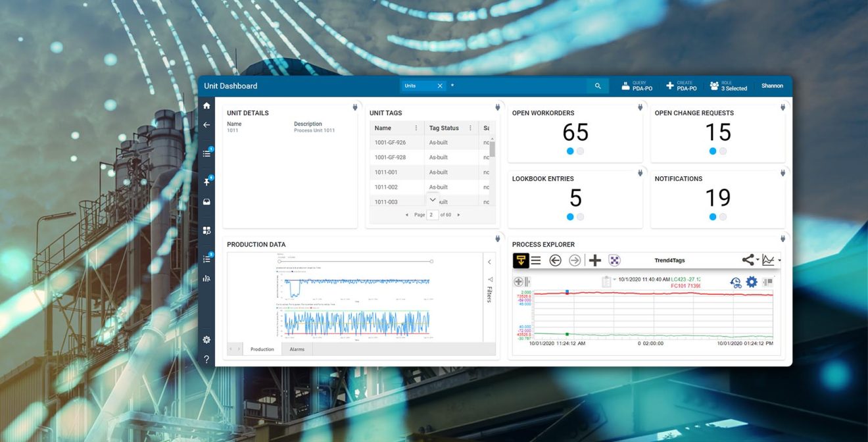Select second dot under Open Workorders
868x442 pixels.
(x=580, y=151)
